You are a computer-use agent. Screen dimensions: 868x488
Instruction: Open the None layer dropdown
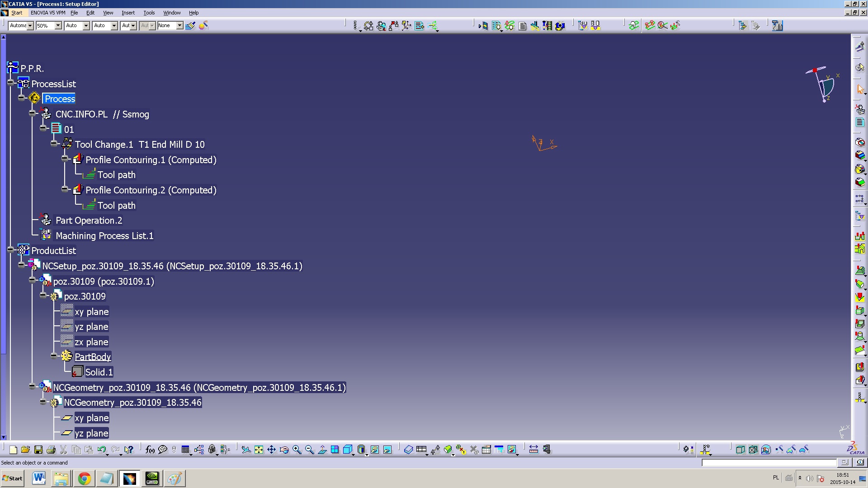tap(179, 26)
